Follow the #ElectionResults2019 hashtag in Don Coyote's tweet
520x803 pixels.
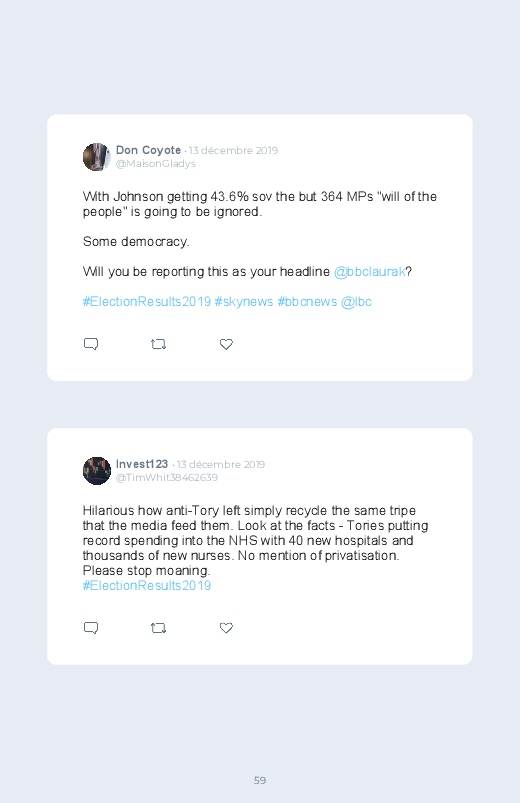(x=147, y=302)
